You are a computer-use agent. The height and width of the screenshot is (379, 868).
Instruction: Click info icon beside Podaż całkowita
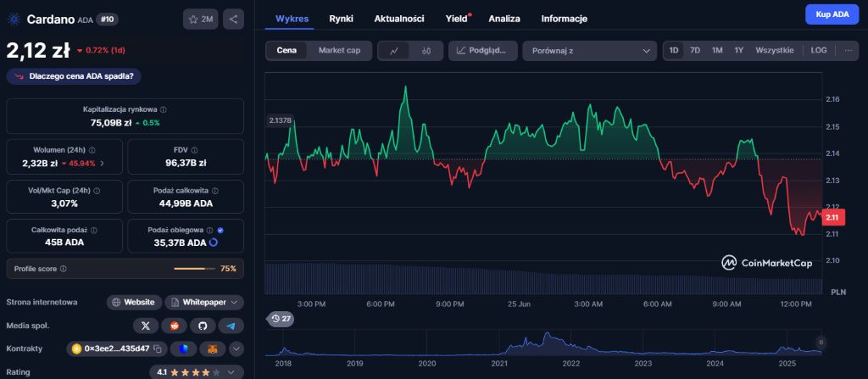tap(214, 191)
